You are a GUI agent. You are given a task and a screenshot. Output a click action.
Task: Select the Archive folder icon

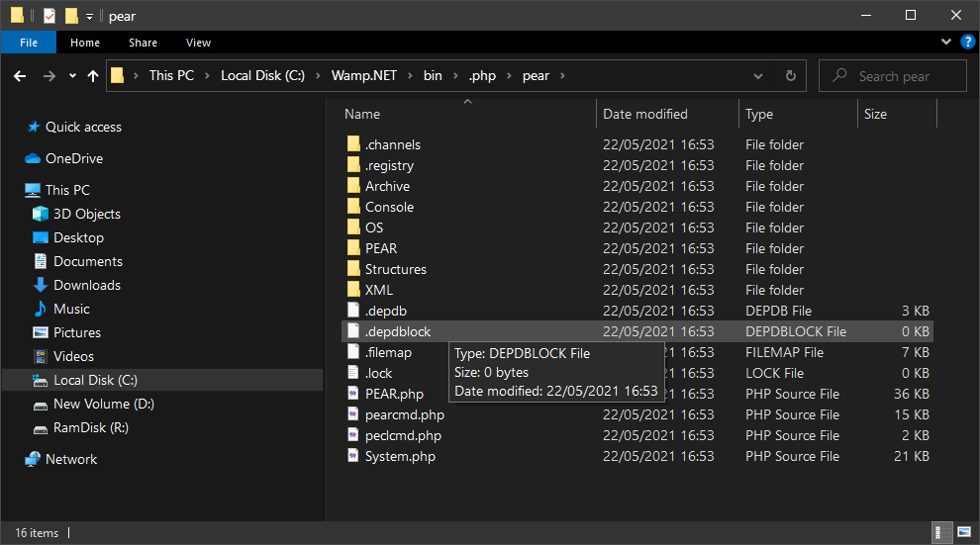(x=353, y=185)
